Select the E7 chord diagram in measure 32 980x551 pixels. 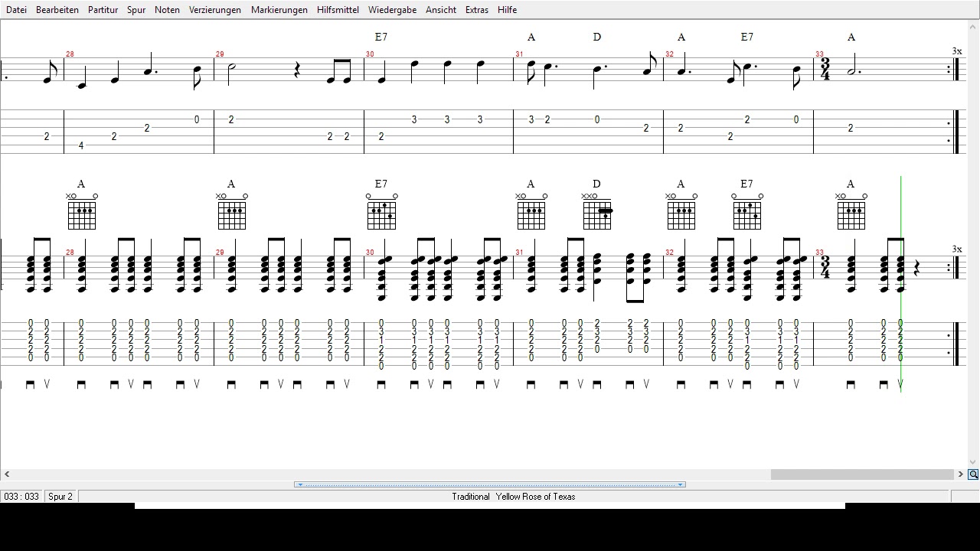coord(747,211)
